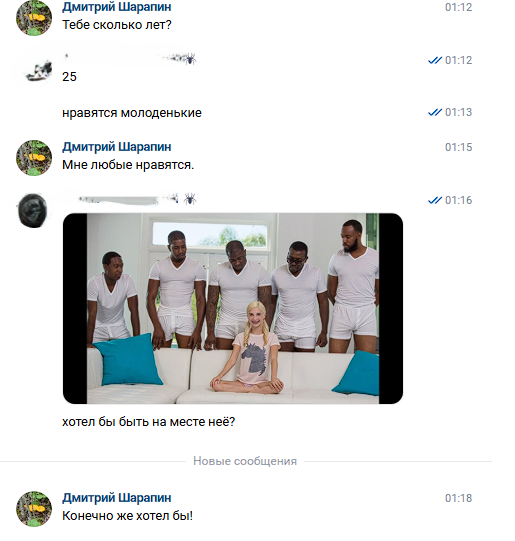Click the read checkmarks next to 01:16
This screenshot has height=541, width=515.
[x=435, y=200]
